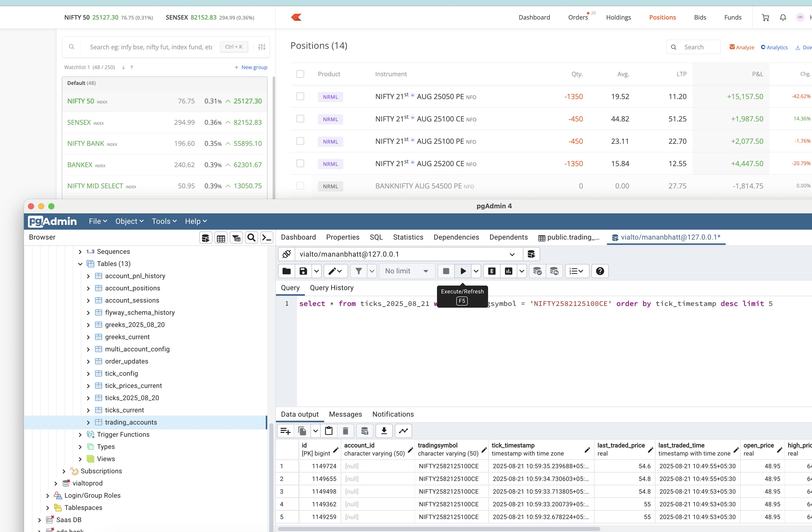Viewport: 812px width, 532px height.
Task: Stop the running query
Action: [x=446, y=271]
